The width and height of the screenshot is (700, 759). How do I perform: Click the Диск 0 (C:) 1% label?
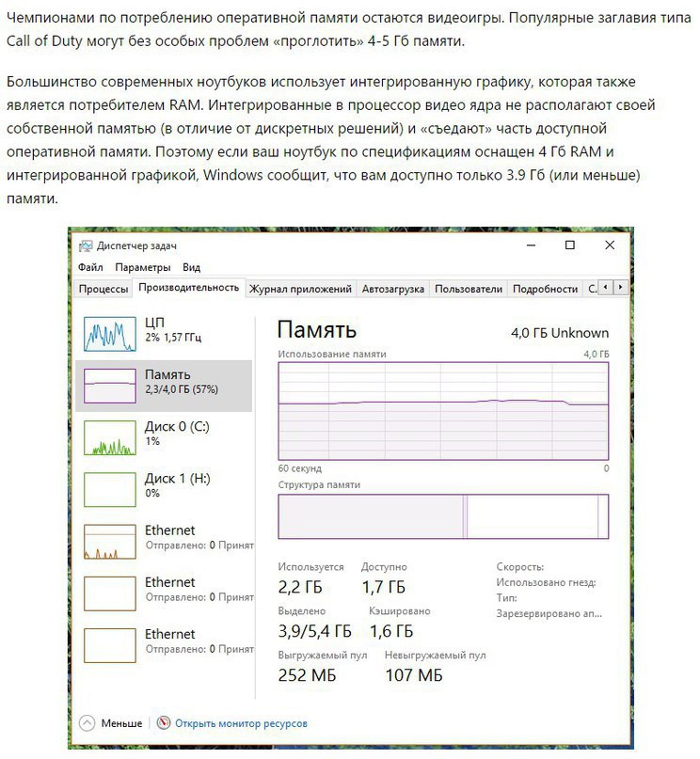point(177,434)
